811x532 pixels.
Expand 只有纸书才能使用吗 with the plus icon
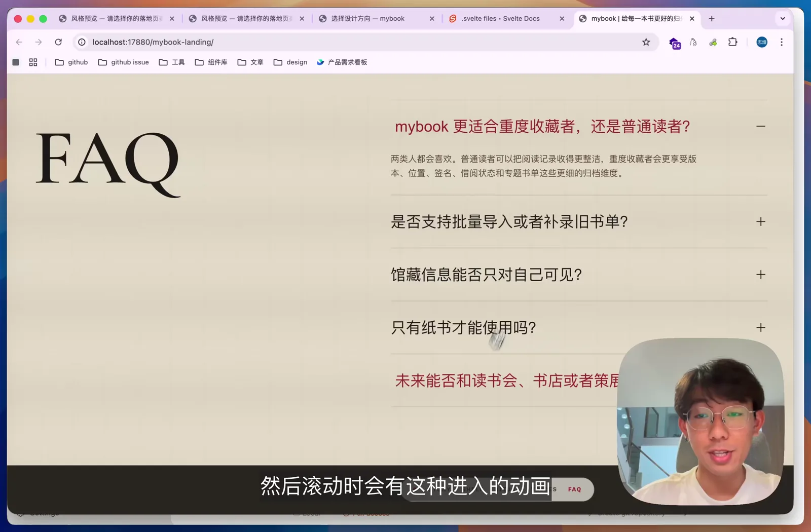761,327
